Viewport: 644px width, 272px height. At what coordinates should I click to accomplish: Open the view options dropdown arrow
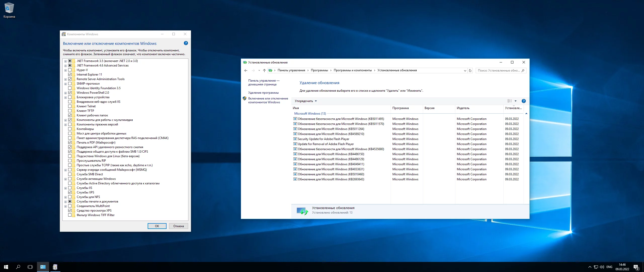click(x=515, y=101)
